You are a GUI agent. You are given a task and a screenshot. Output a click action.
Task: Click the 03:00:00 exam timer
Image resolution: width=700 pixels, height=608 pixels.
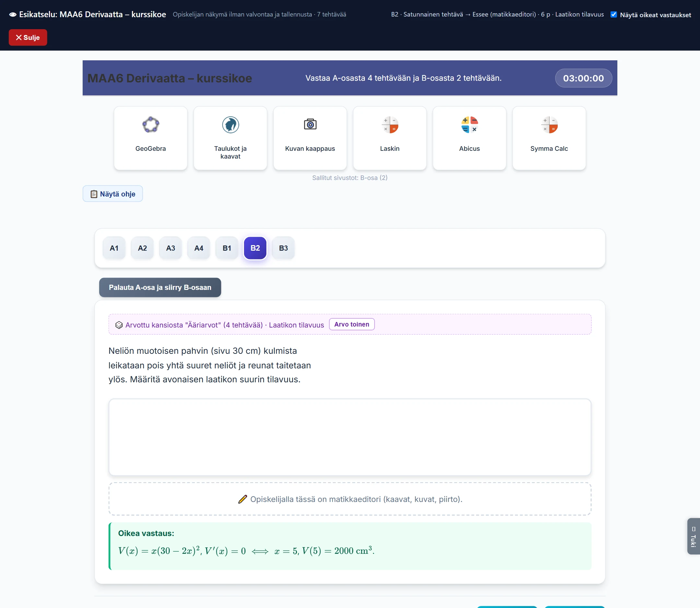click(x=583, y=78)
